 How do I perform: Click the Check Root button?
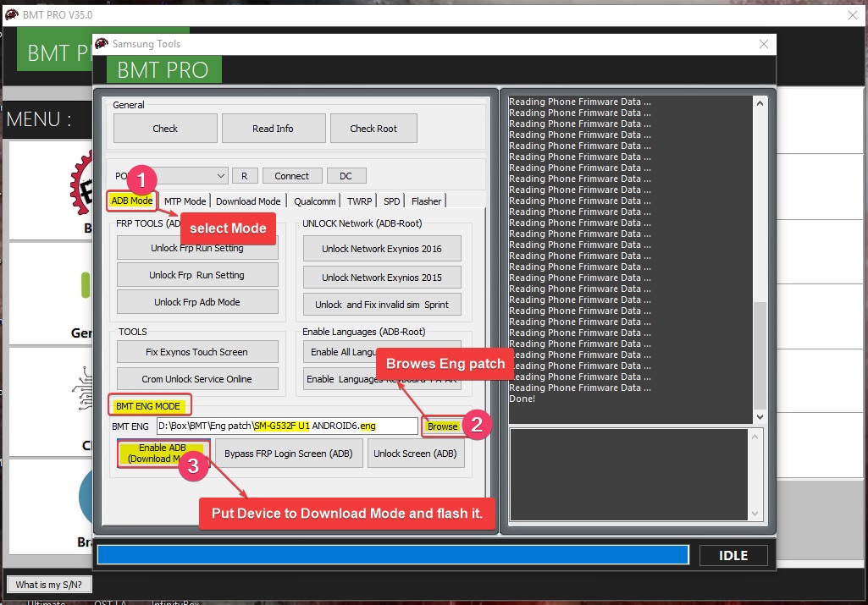373,129
